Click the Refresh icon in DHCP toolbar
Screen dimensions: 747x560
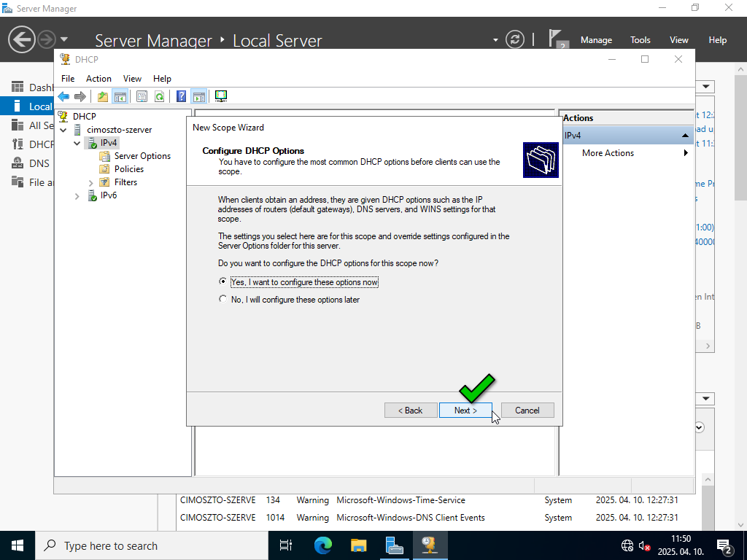(159, 96)
